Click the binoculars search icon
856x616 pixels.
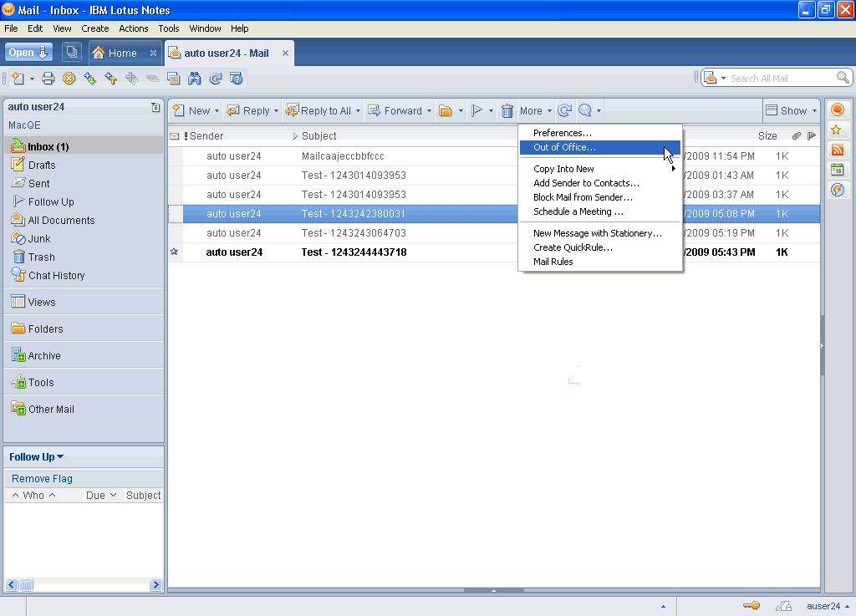click(x=195, y=79)
